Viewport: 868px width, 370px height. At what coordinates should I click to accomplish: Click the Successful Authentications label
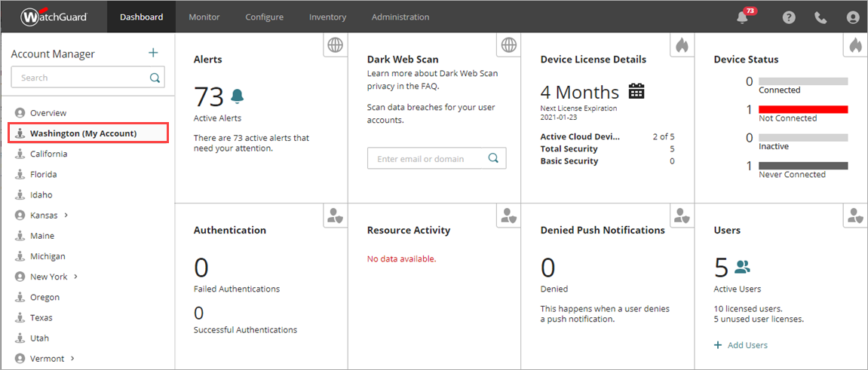coord(245,329)
